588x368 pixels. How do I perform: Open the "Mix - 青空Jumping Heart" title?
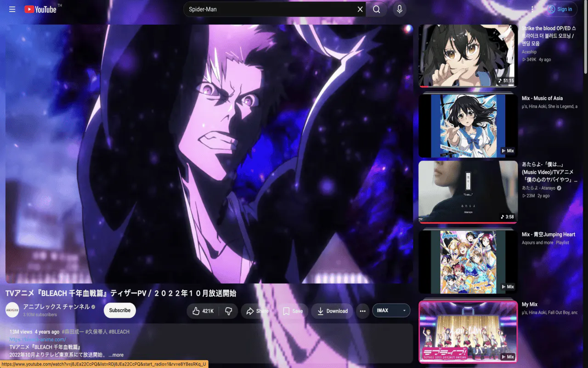coord(548,235)
